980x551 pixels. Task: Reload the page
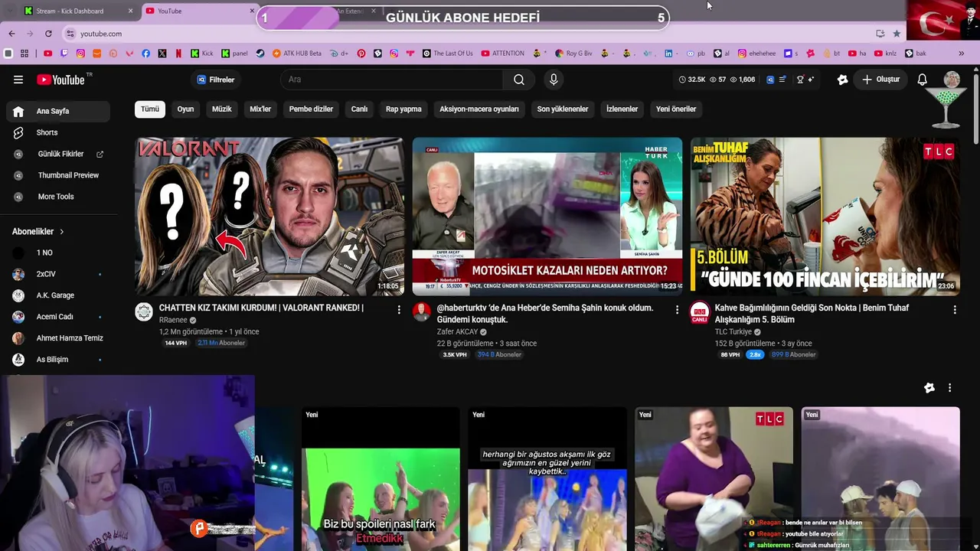pyautogui.click(x=48, y=34)
